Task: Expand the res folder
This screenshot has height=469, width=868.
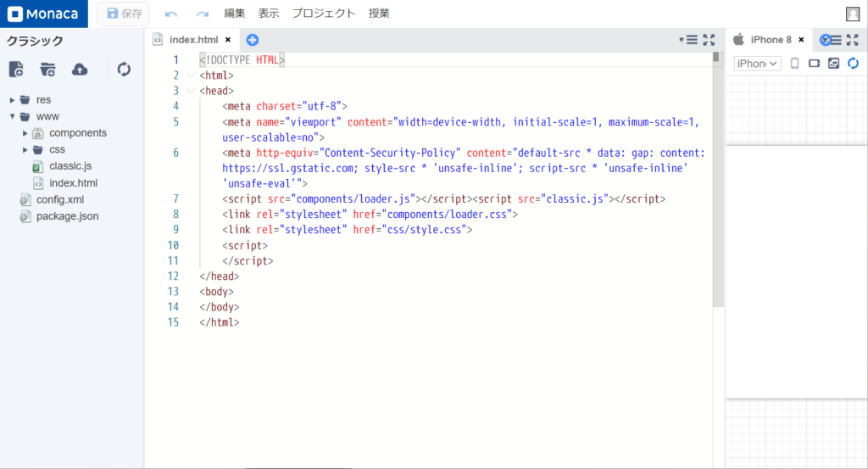Action: pyautogui.click(x=13, y=100)
